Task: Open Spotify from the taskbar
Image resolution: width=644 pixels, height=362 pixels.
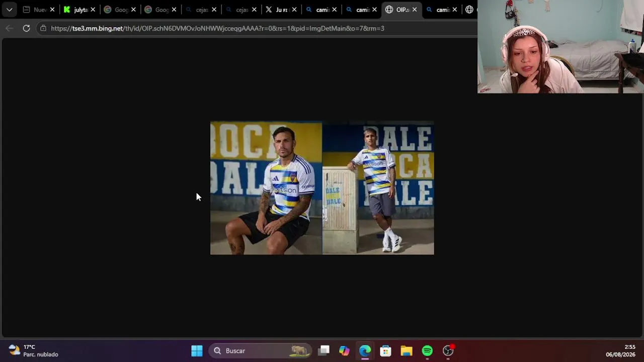Action: click(x=427, y=350)
